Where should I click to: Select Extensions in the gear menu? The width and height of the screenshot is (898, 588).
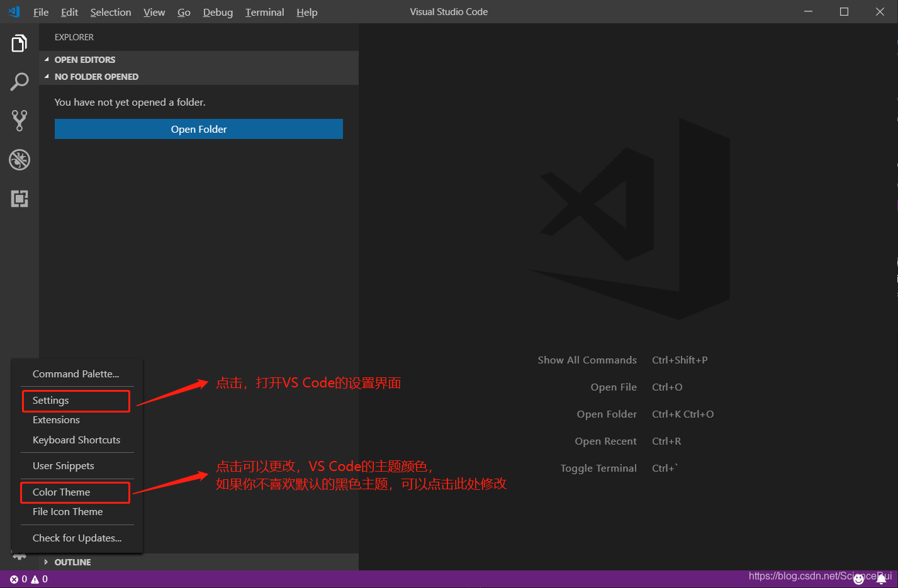point(77,420)
